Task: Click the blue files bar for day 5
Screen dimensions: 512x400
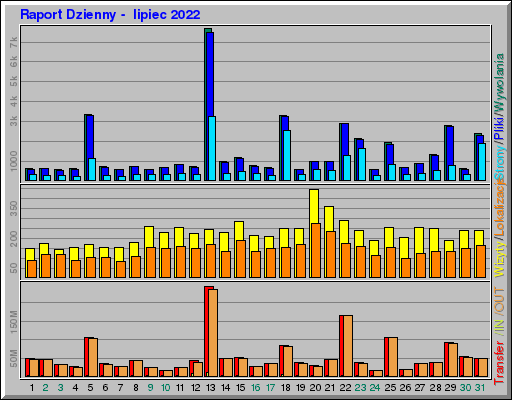Action: tap(90, 137)
